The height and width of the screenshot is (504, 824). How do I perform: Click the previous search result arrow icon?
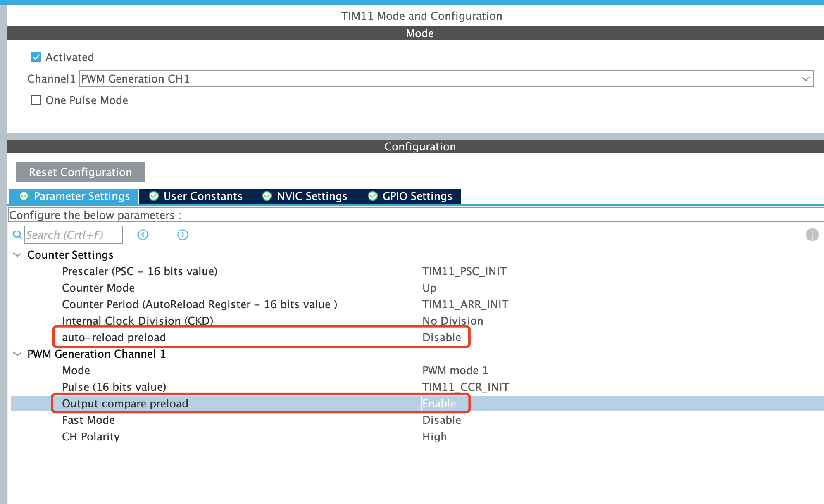143,235
